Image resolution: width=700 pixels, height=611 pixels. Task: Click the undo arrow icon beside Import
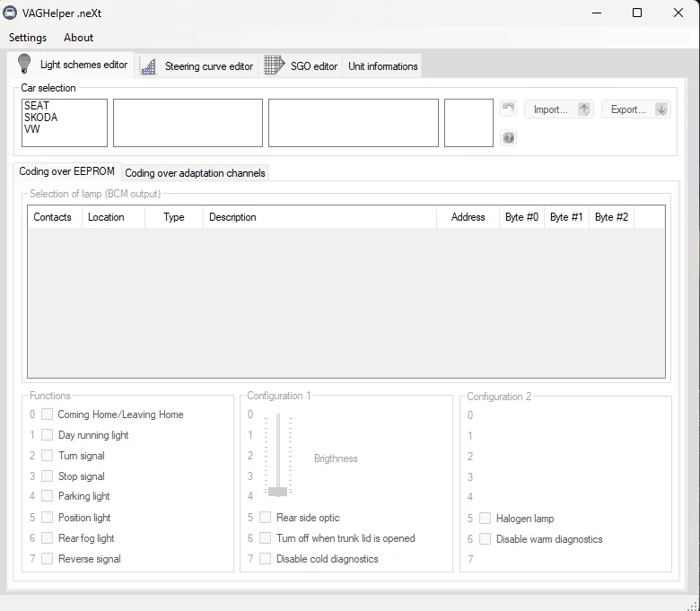click(509, 109)
